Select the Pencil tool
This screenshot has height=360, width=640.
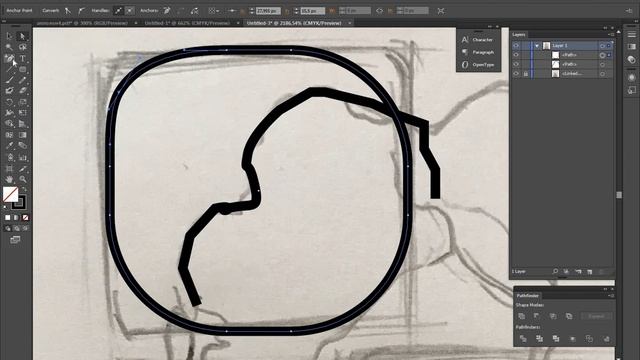22,80
